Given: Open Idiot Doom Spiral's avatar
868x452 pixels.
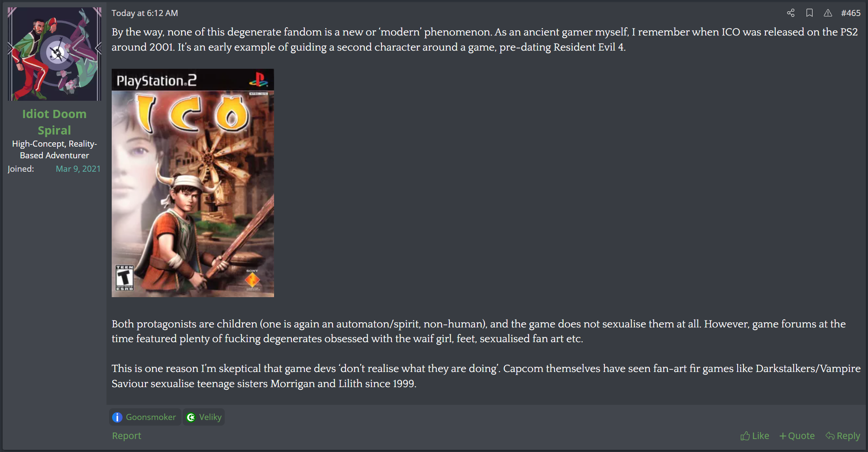Looking at the screenshot, I should 55,54.
